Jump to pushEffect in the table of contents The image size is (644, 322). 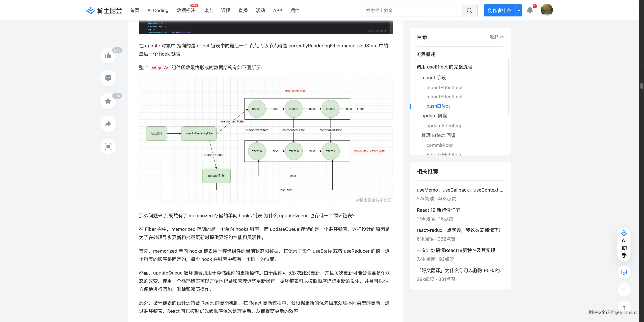click(x=438, y=106)
